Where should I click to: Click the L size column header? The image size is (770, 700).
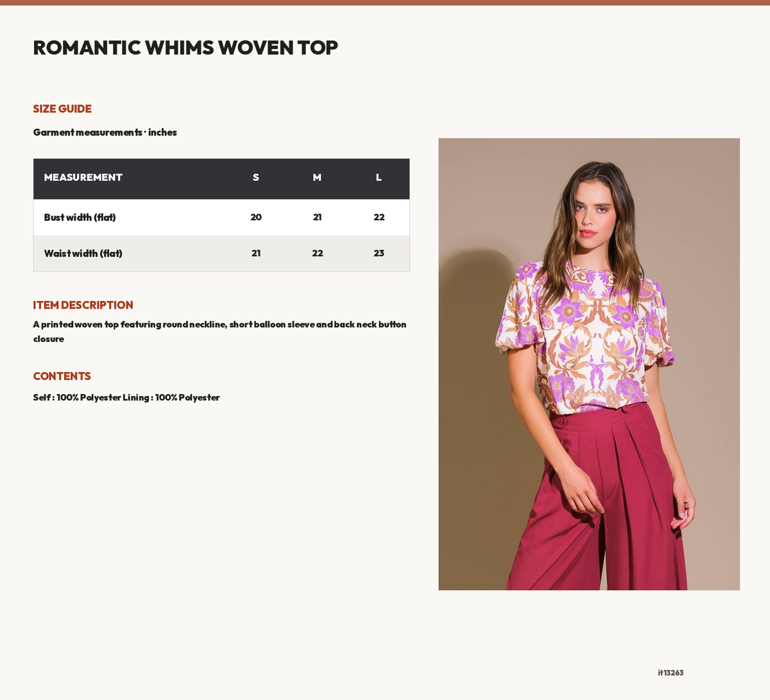[379, 178]
